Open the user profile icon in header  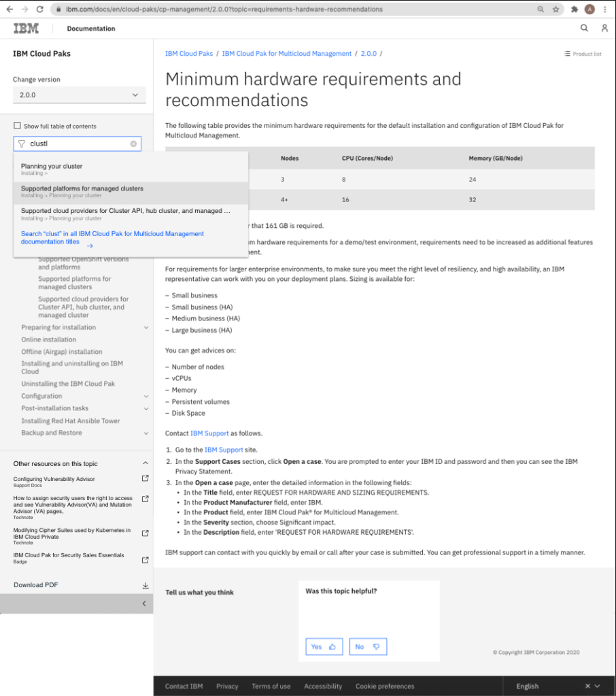click(x=604, y=29)
